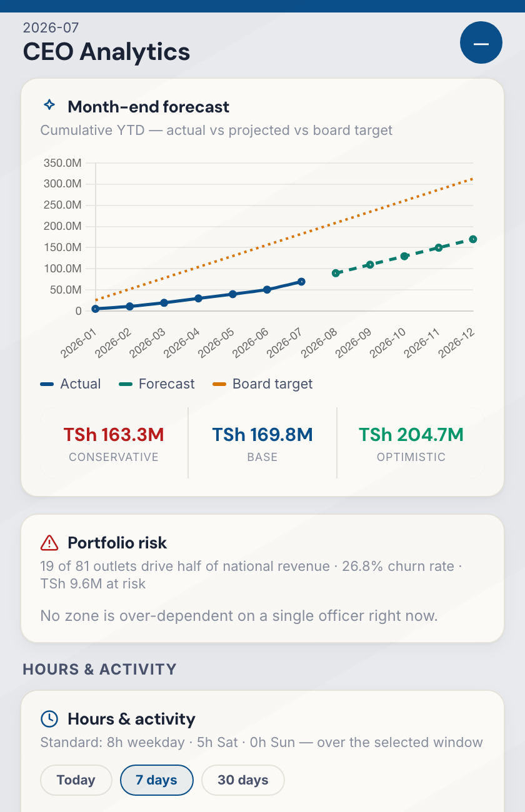Toggle the Board target series in legend
The width and height of the screenshot is (525, 812).
[262, 384]
